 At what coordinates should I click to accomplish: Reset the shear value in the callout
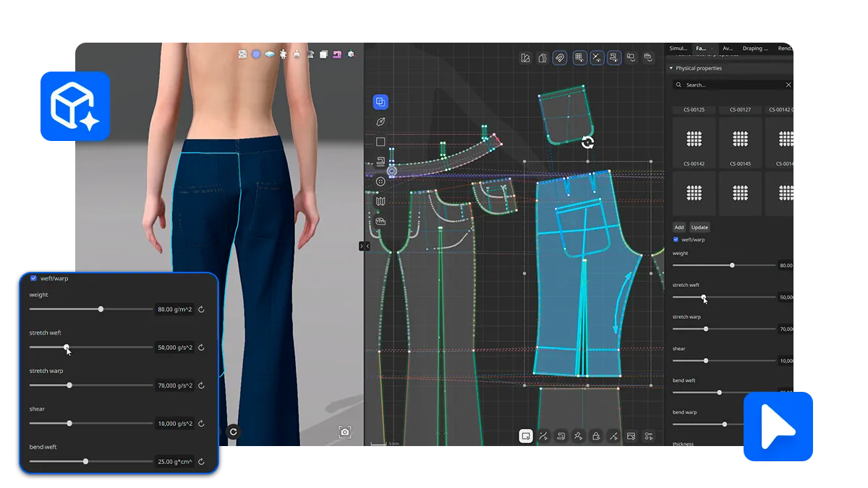coord(201,424)
